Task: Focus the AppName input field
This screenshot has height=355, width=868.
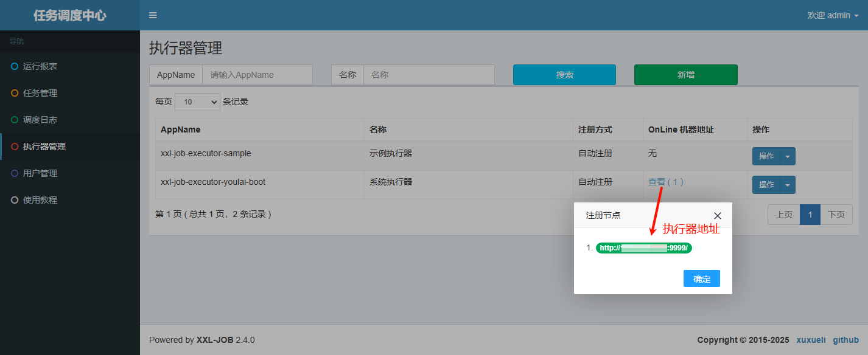Action: pos(257,75)
